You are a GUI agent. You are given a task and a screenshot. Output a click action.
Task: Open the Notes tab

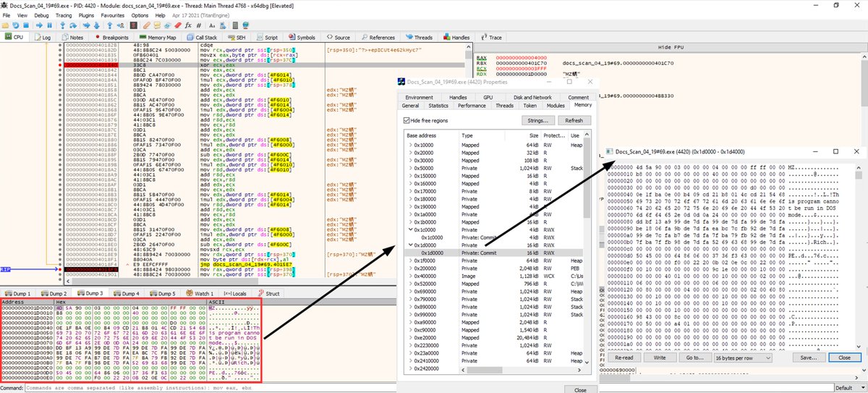[73, 37]
